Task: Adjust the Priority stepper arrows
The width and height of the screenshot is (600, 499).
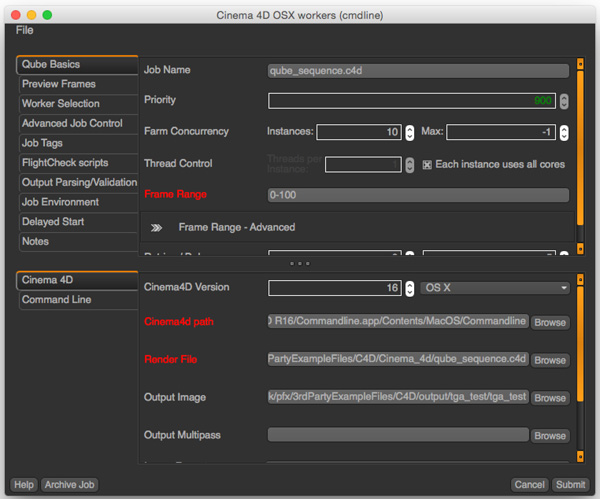Action: [x=564, y=101]
